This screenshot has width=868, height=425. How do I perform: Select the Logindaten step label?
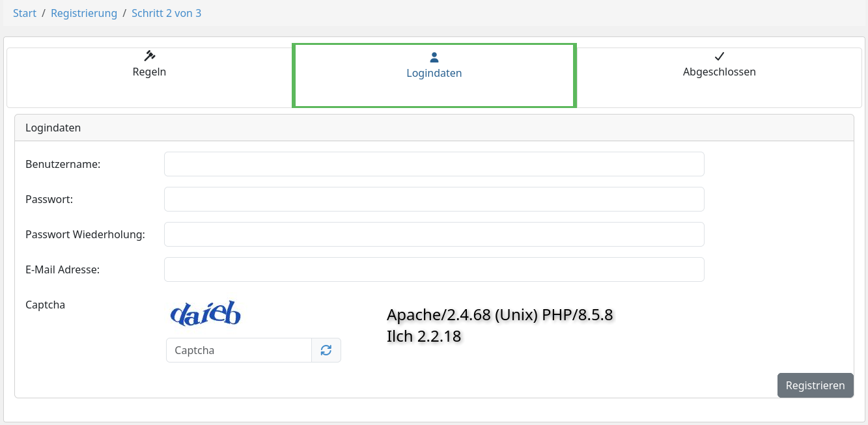click(434, 74)
